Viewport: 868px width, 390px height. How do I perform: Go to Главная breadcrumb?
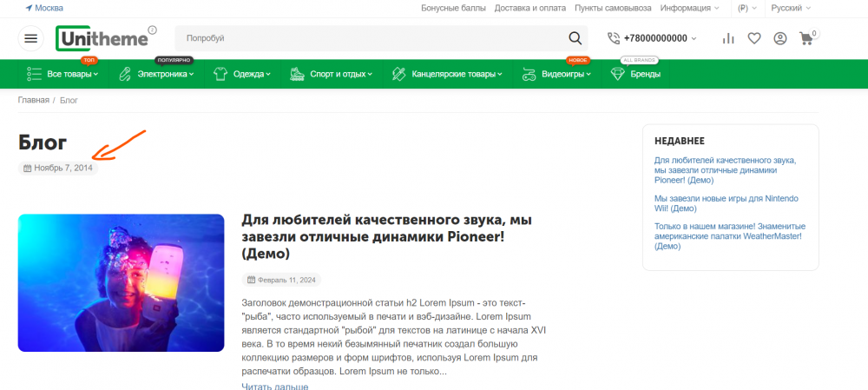(x=34, y=100)
